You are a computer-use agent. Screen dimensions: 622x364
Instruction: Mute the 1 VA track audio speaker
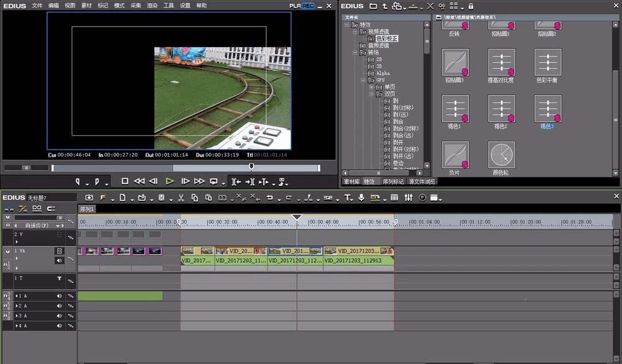point(60,261)
